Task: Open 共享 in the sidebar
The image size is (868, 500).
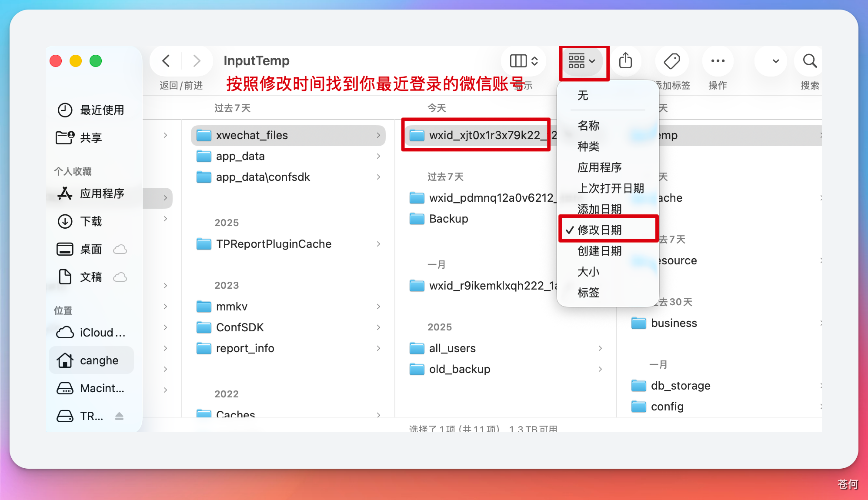Action: tap(90, 138)
